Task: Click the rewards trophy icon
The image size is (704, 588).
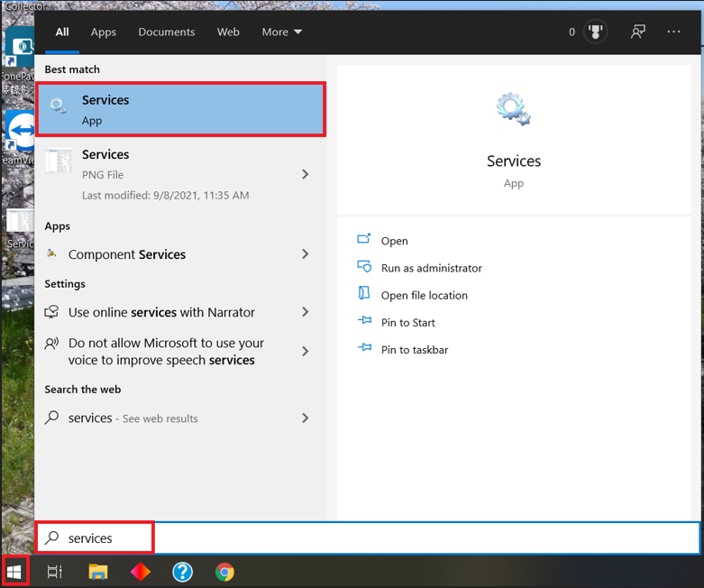Action: (x=595, y=32)
